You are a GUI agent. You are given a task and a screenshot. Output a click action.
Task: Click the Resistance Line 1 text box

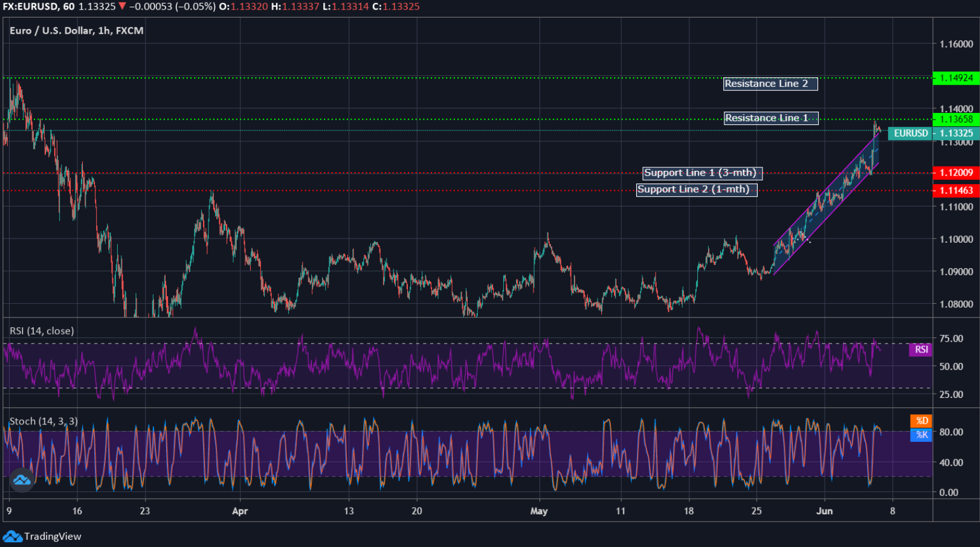click(770, 118)
